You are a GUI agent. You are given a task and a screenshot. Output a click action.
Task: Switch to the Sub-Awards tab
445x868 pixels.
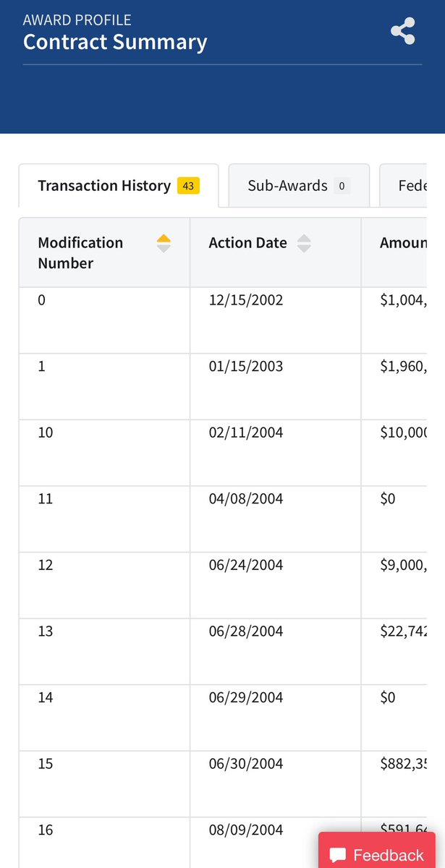(287, 186)
